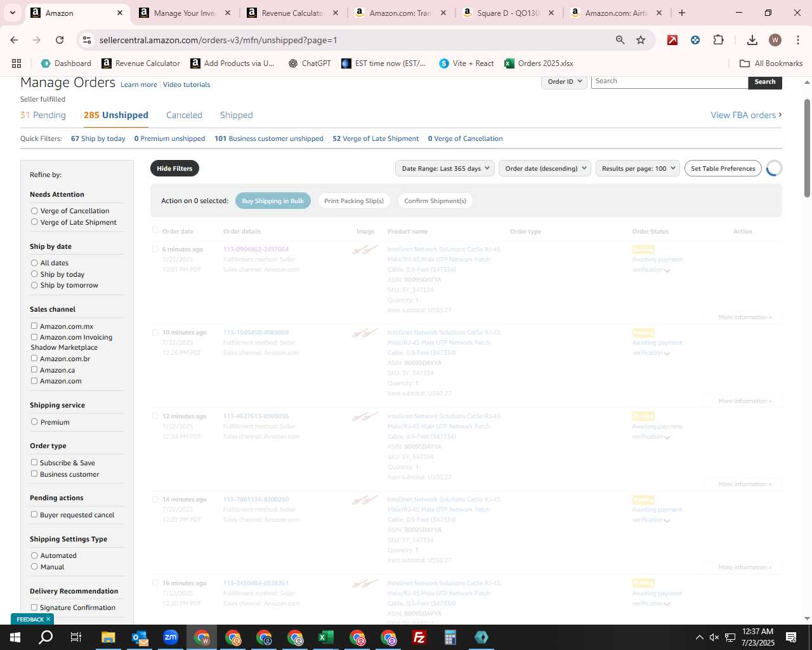Image resolution: width=812 pixels, height=650 pixels.
Task: Check Signature Confirmation option
Action: click(x=34, y=607)
